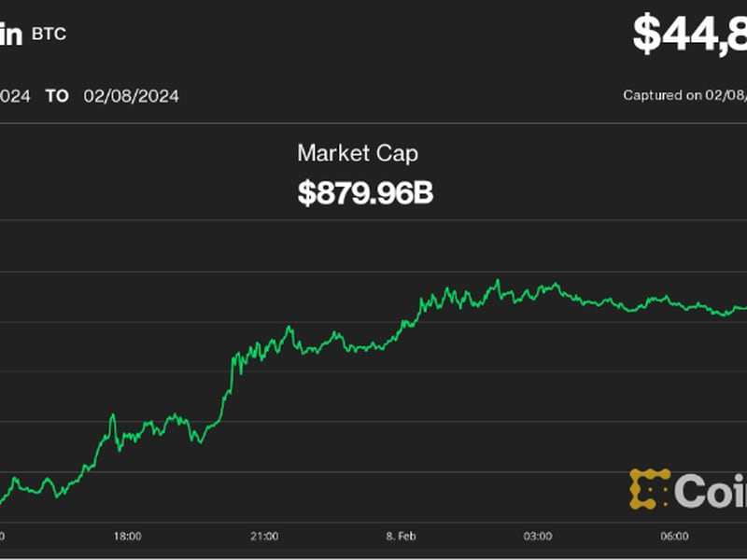Click the BTC ticker symbol
This screenshot has width=747, height=560.
(49, 35)
